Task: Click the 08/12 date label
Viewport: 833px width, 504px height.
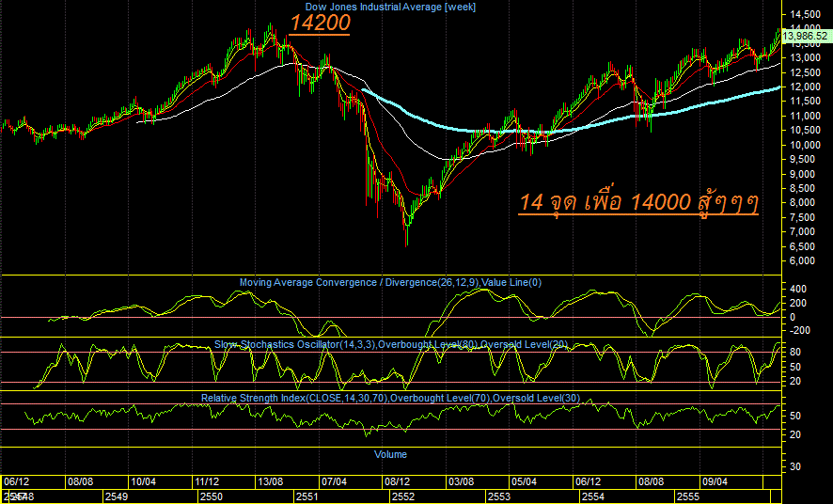Action: click(397, 482)
